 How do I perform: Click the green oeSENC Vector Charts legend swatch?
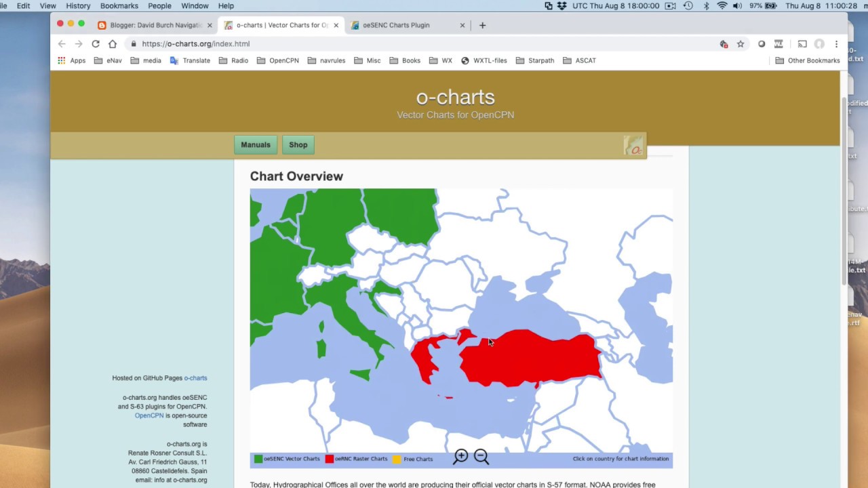point(258,459)
